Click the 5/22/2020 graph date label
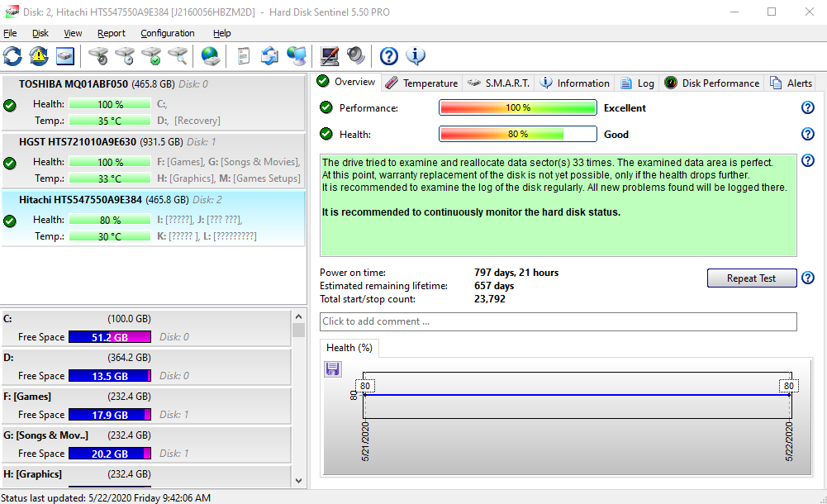Image resolution: width=827 pixels, height=504 pixels. (789, 441)
